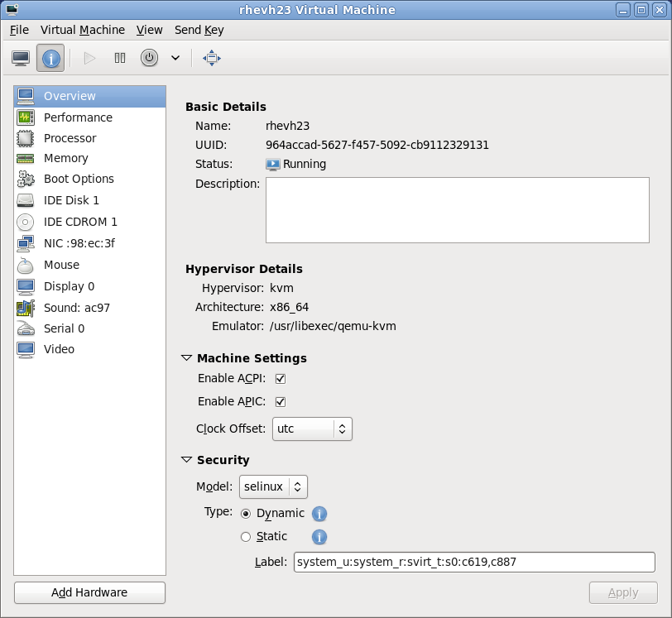Select the Memory hardware item

pos(65,158)
